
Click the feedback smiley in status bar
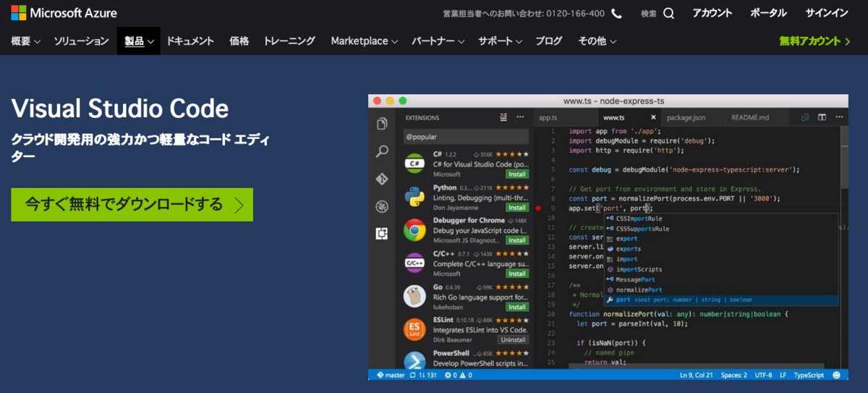(837, 375)
